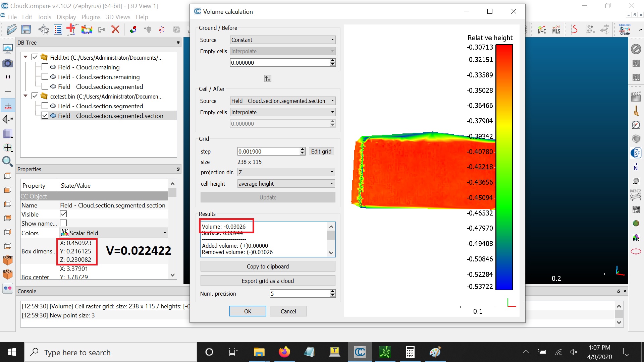Click OK in Volume calculation dialog

coord(248,311)
